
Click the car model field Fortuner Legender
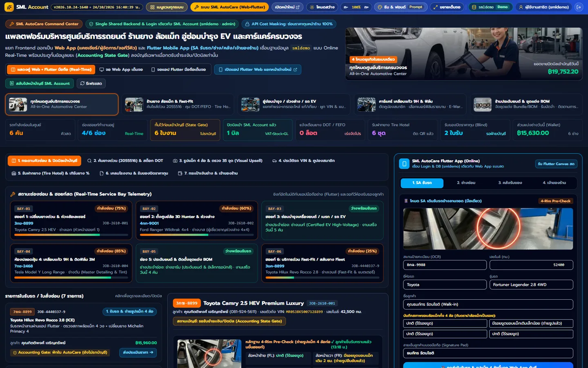(x=531, y=285)
